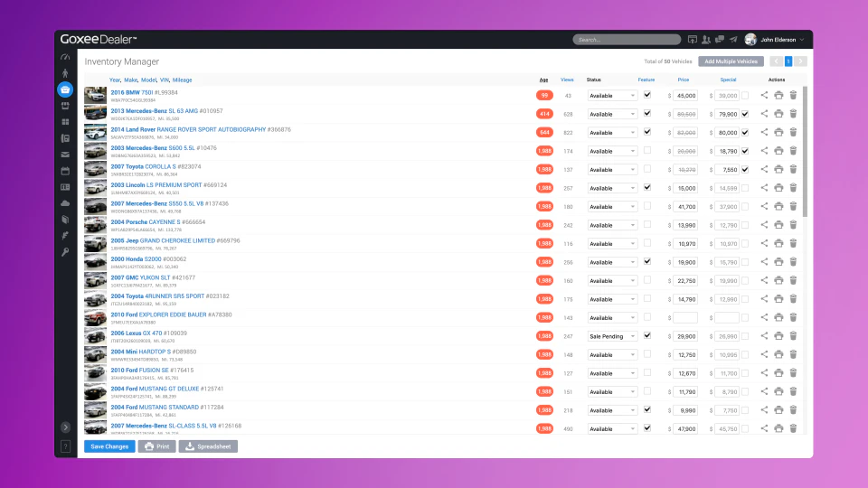Open Status dropdown for 2006 Lexus GX 470
The image size is (868, 488).
[x=612, y=336]
